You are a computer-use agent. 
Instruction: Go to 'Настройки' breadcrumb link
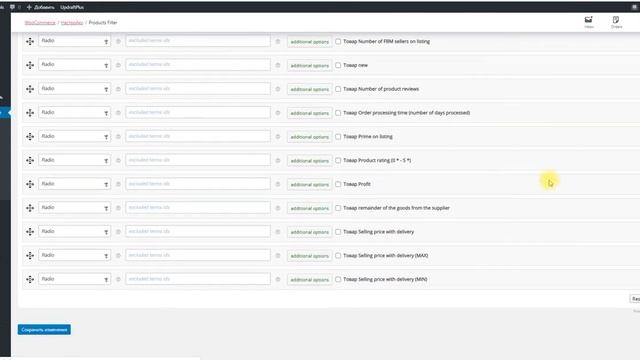point(72,22)
